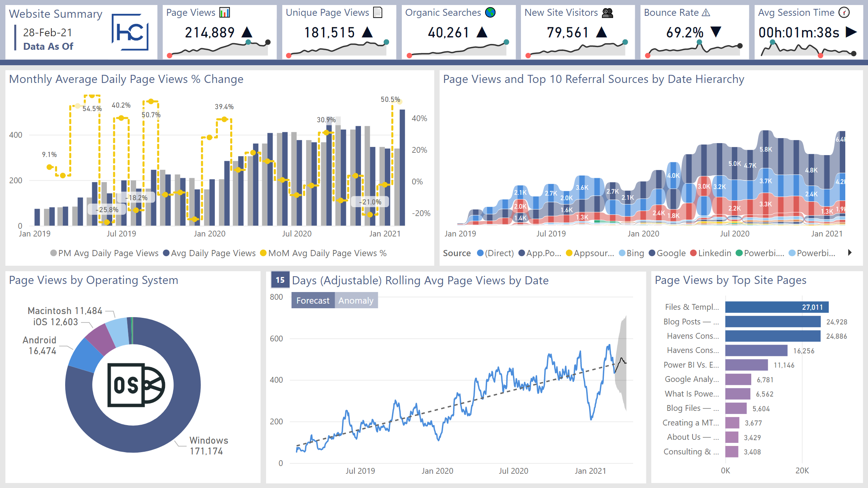Select Appsour... source legend item
The height and width of the screenshot is (488, 868).
590,253
